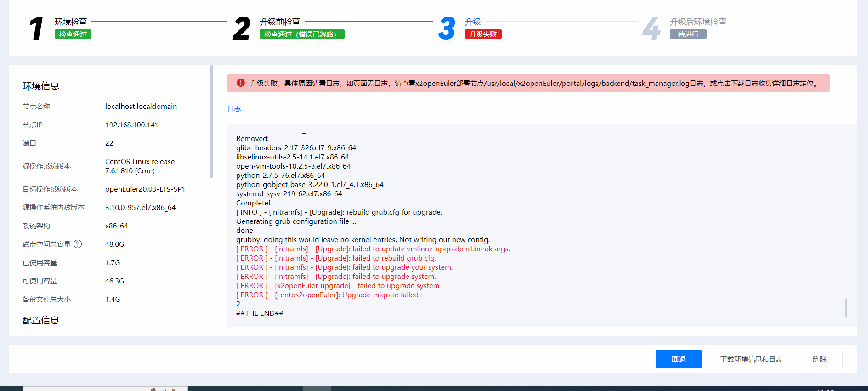Go to the 环境检查 step label
The width and height of the screenshot is (868, 391).
click(x=71, y=22)
